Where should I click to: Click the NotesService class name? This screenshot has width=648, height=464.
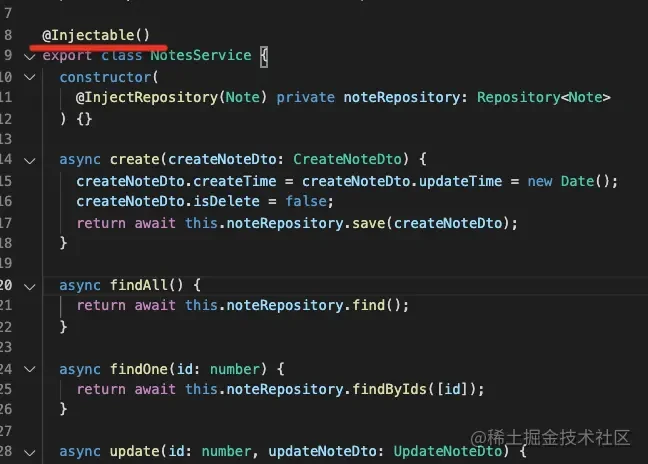click(x=201, y=55)
